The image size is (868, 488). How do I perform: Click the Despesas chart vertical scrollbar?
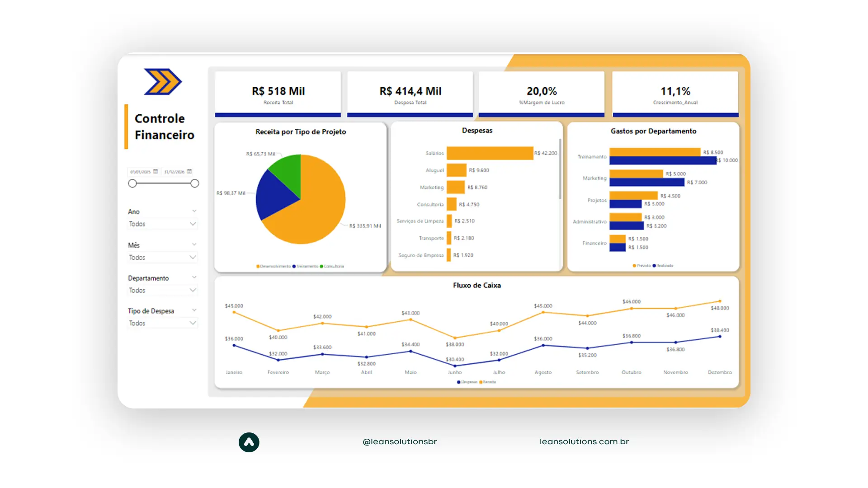click(x=560, y=169)
